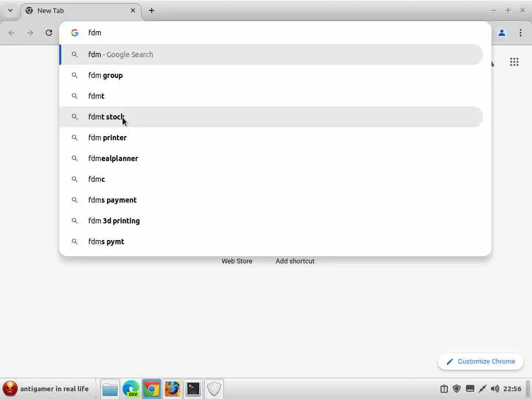Open the tab search dropdown arrow
Image resolution: width=532 pixels, height=399 pixels.
[x=10, y=10]
